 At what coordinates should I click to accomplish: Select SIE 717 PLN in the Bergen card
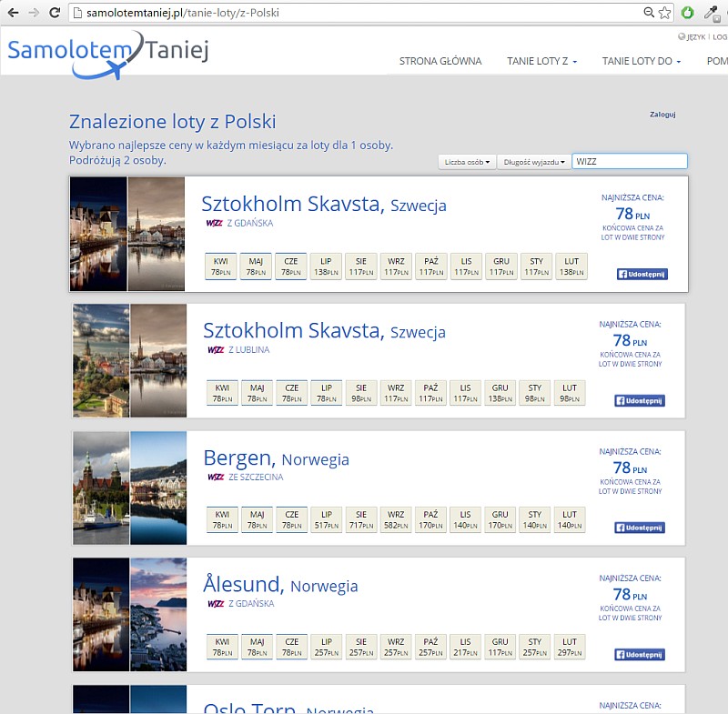coord(361,519)
